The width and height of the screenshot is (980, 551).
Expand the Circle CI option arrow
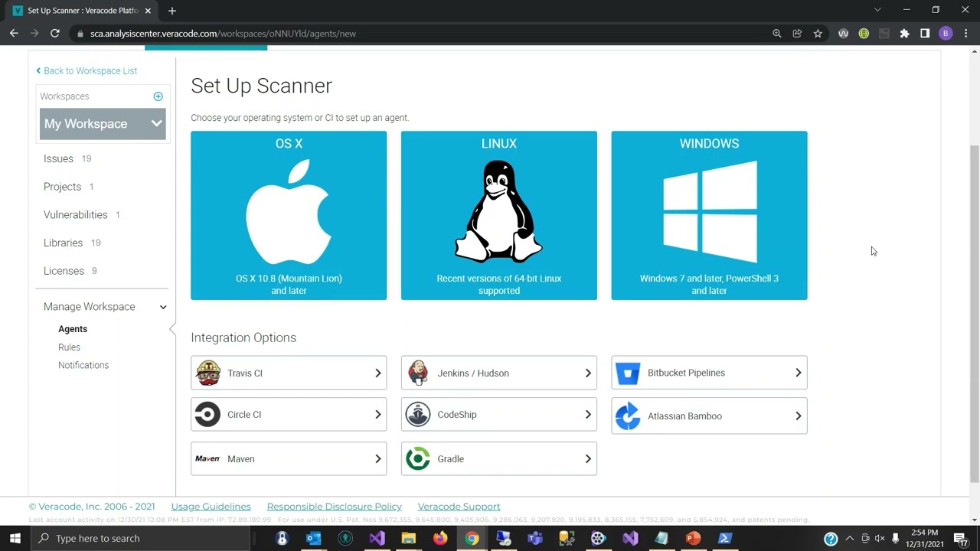click(x=377, y=414)
